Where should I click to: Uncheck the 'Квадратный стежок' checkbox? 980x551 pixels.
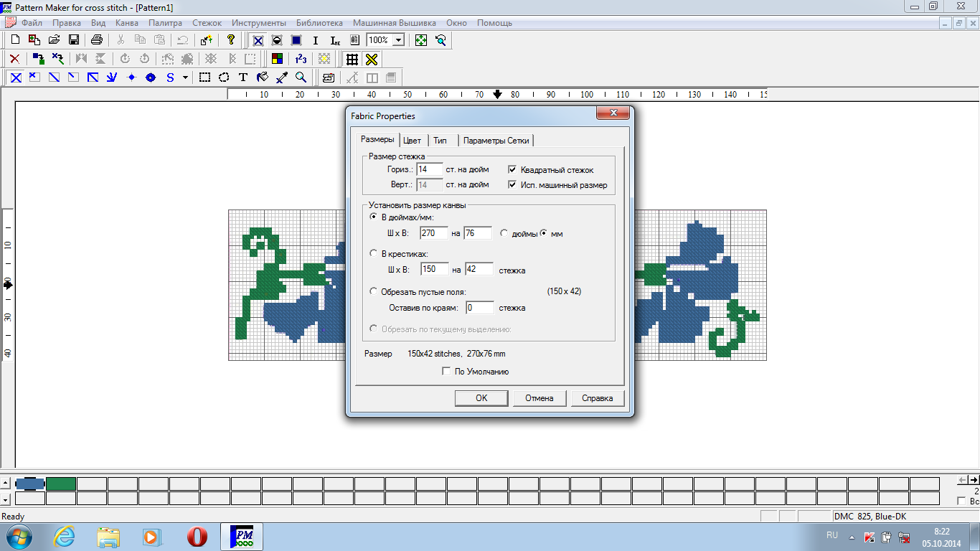tap(512, 170)
